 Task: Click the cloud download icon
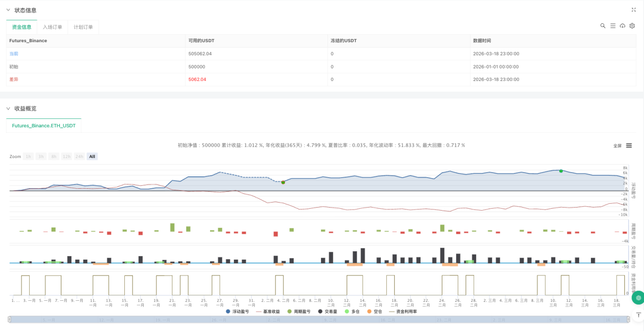(623, 26)
